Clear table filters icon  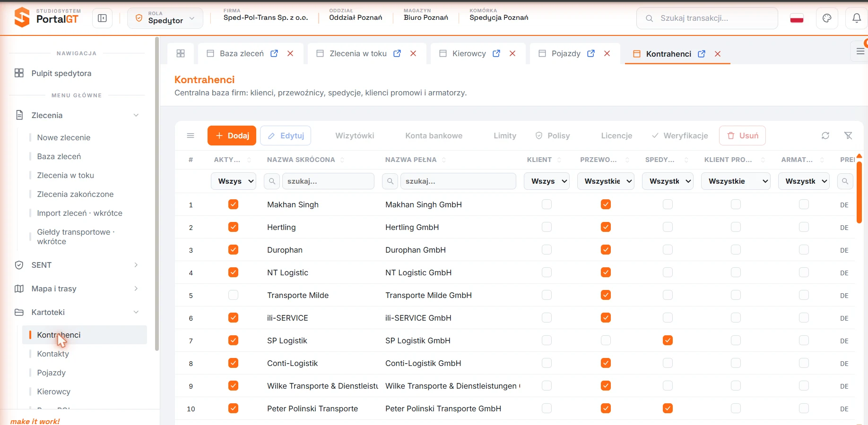tap(849, 136)
